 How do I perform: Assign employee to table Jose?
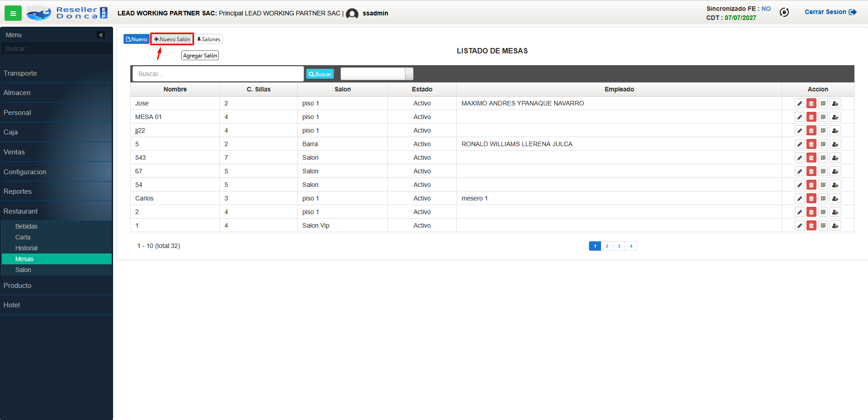835,104
